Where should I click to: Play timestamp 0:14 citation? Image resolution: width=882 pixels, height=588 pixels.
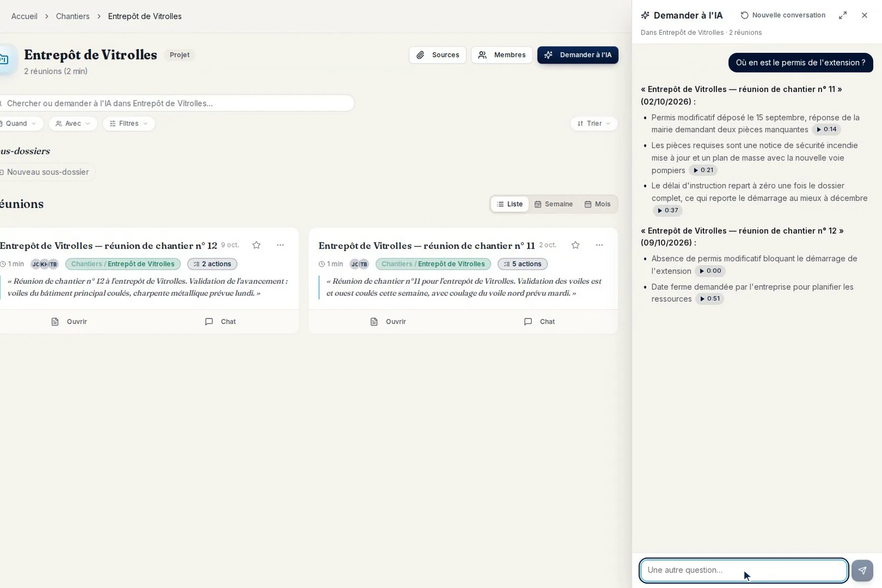pyautogui.click(x=826, y=130)
